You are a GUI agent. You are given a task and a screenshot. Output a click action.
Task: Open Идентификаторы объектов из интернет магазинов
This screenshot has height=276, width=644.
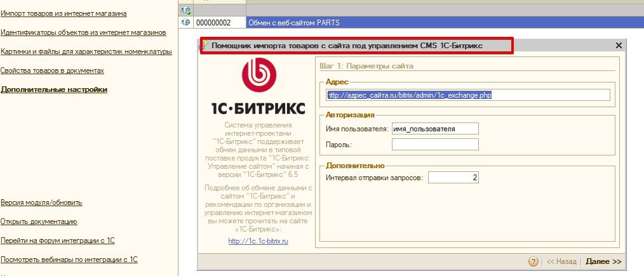click(x=83, y=32)
